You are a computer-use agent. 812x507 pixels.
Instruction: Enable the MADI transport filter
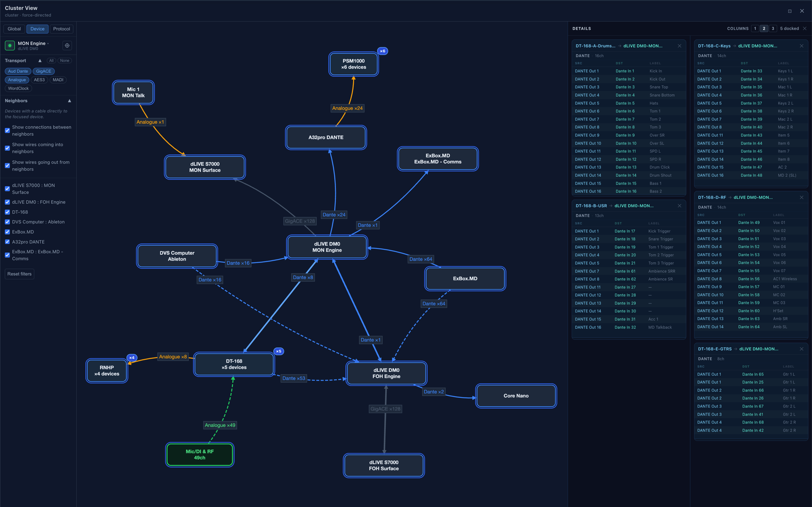58,80
